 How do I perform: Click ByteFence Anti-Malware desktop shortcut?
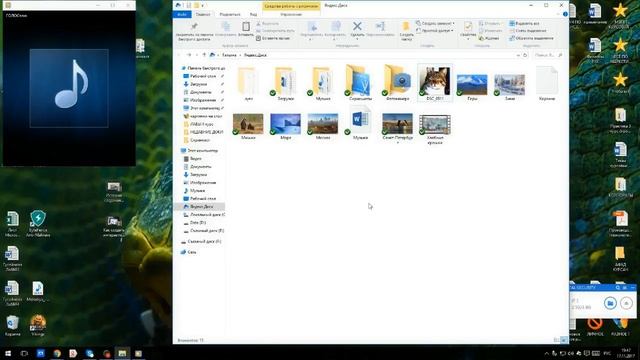38,224
